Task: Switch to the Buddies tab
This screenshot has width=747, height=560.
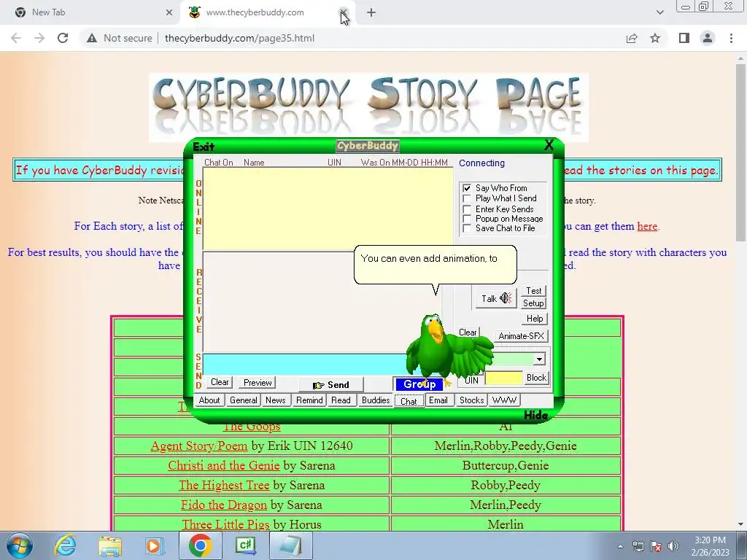Action: point(376,400)
